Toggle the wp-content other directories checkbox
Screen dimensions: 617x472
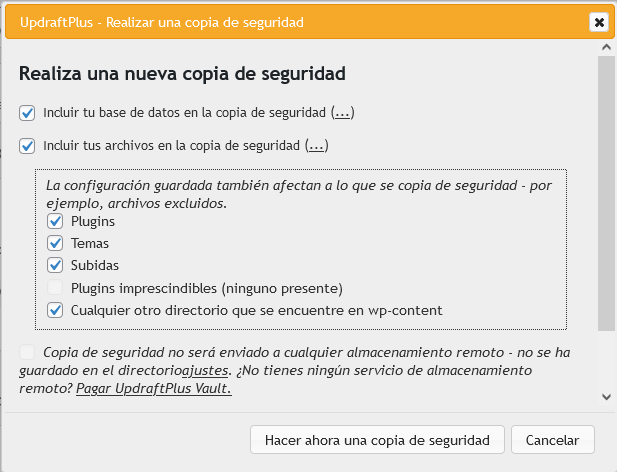(x=55, y=310)
